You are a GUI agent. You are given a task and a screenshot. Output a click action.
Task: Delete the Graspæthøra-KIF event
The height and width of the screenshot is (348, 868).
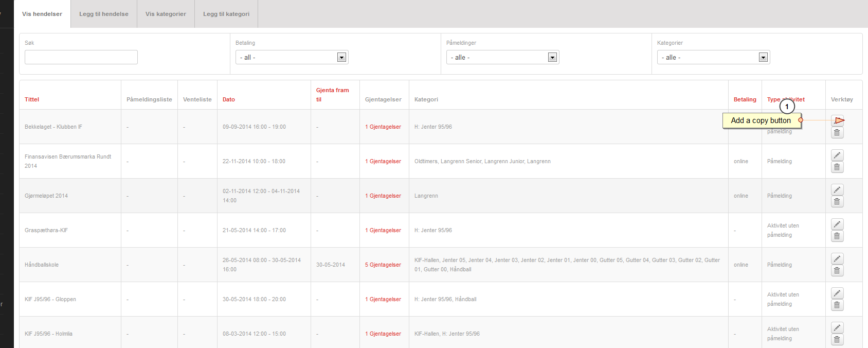point(837,236)
